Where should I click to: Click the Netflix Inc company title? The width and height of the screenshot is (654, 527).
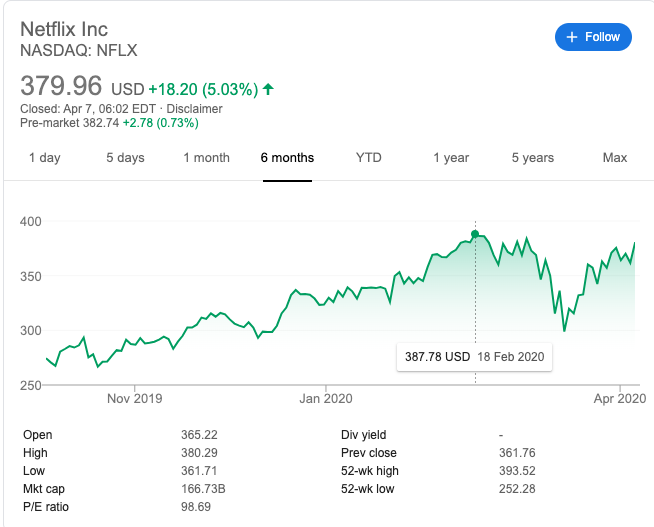(x=64, y=27)
